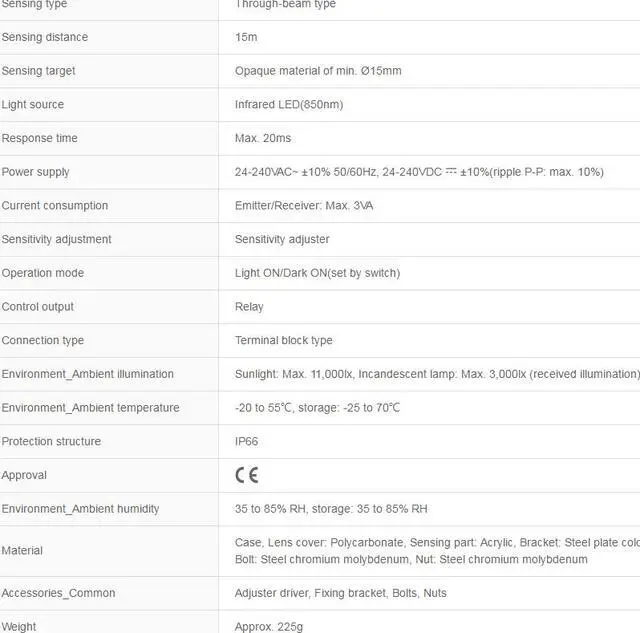Select the "15m" sensing distance value
Viewport: 640px width, 633px height.
pyautogui.click(x=246, y=37)
